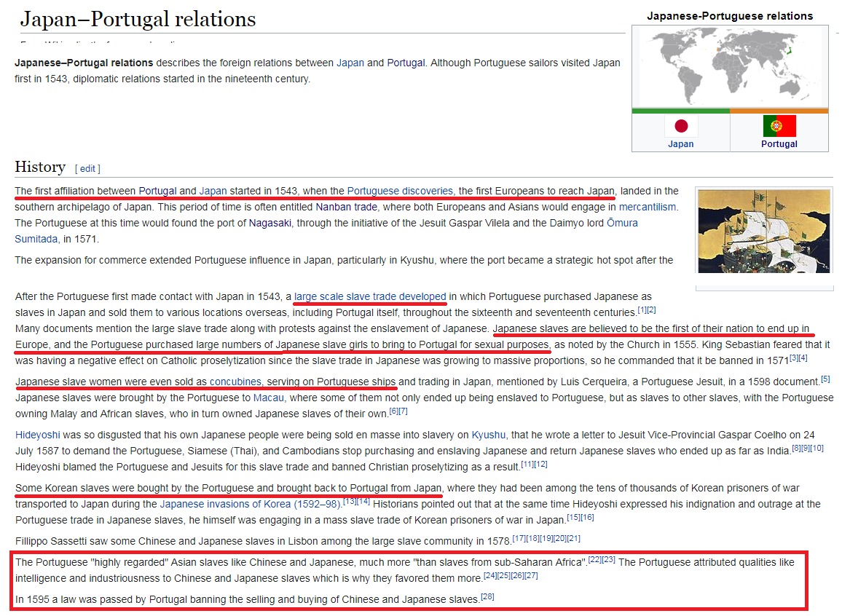
Task: Open footnote [22] after 'sub-Saharan Africa'
Action: (594, 560)
